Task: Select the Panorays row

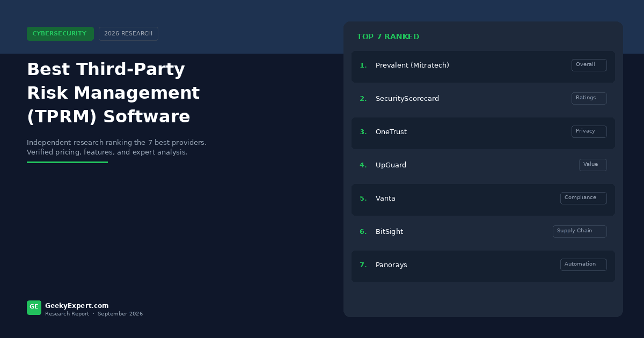Action: 483,265
